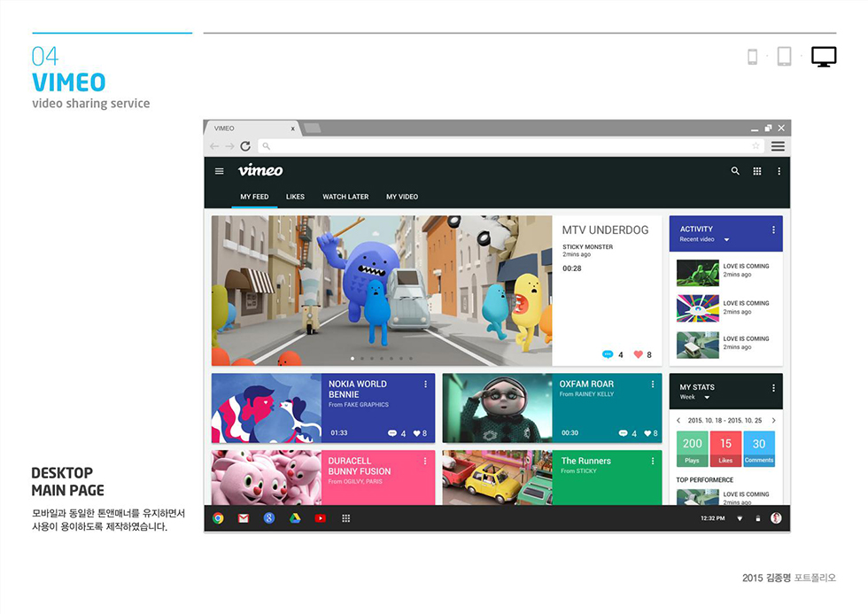Screen dimensions: 868x614
Task: Launch YouTube from the taskbar
Action: pyautogui.click(x=320, y=518)
